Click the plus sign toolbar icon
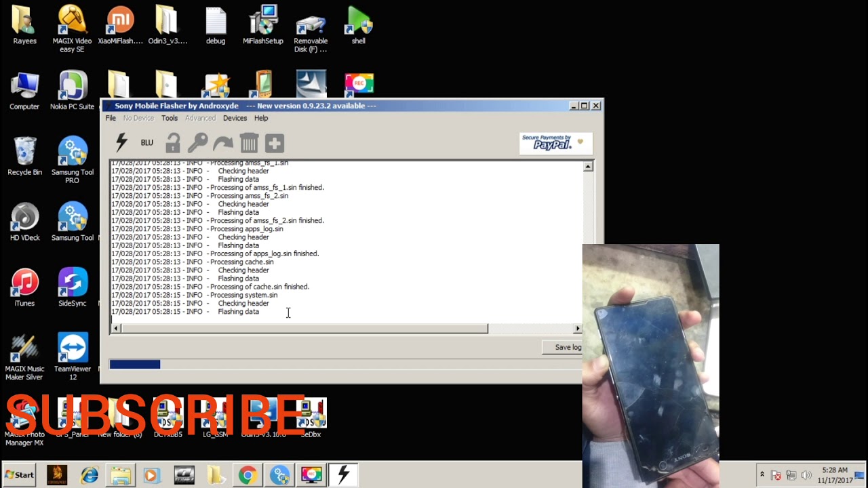The image size is (868, 488). 274,143
